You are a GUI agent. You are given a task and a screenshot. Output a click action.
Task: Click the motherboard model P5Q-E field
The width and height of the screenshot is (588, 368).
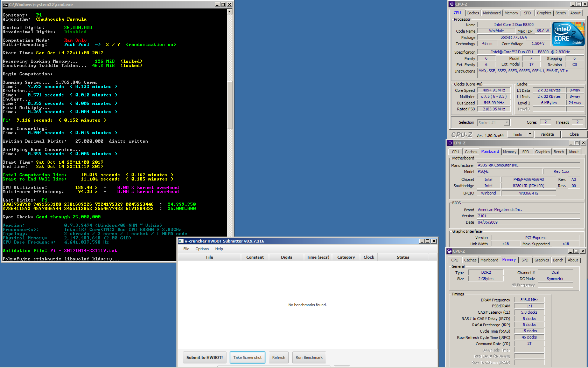[510, 171]
